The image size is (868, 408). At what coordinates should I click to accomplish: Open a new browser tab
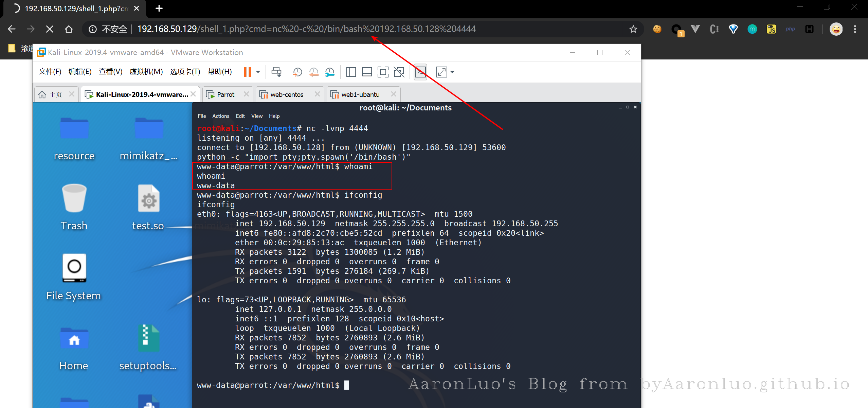[x=159, y=8]
